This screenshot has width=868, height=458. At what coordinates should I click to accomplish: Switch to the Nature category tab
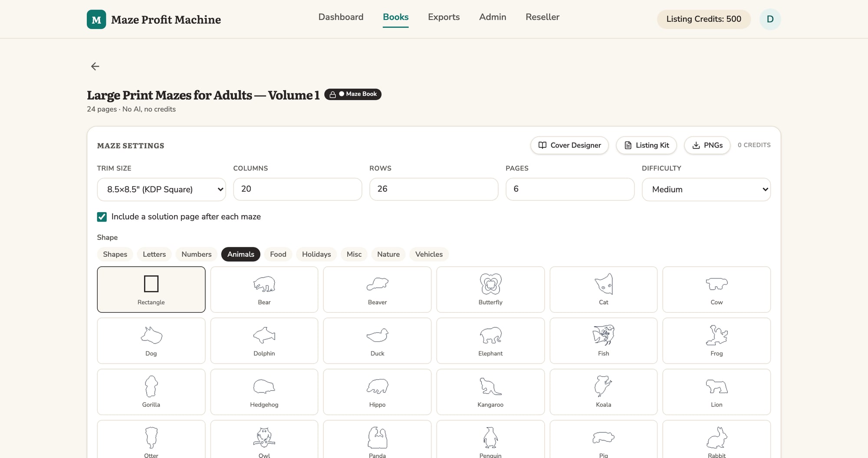click(388, 254)
